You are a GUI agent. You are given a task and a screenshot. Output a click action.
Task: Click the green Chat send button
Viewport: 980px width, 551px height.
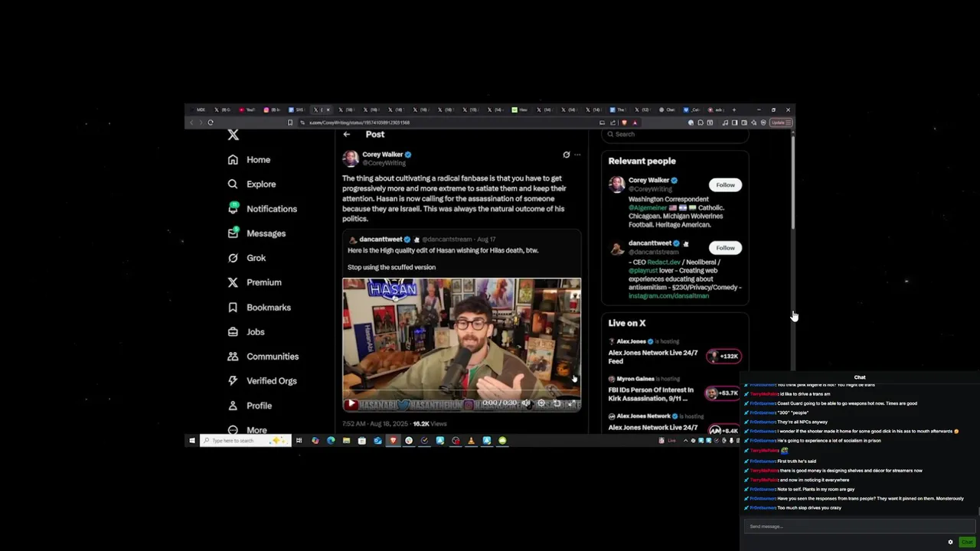point(967,542)
